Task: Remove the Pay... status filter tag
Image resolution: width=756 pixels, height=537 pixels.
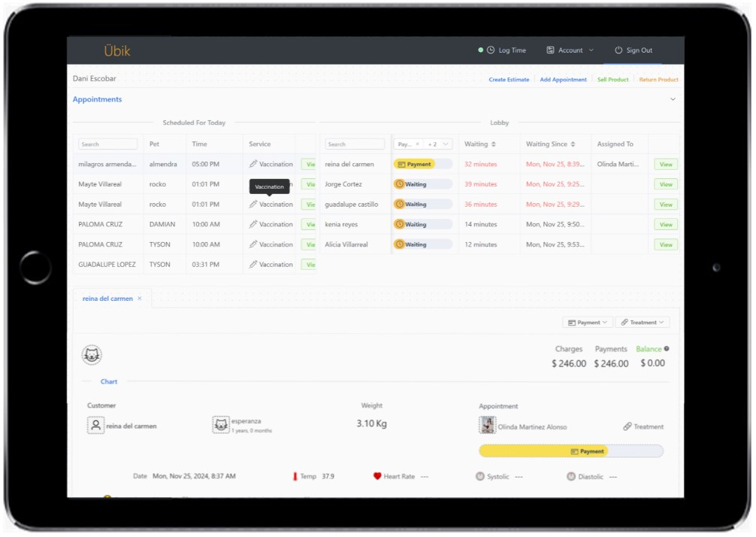Action: point(417,144)
